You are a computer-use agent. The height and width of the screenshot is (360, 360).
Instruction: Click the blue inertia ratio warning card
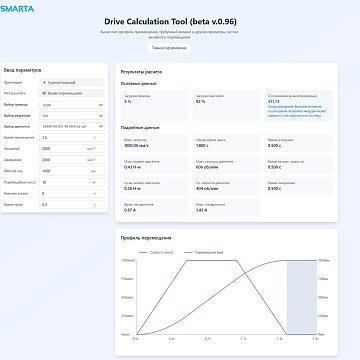299,105
